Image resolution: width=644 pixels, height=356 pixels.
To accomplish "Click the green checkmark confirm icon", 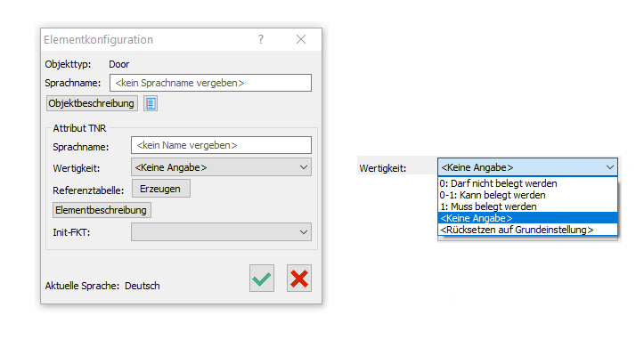I will coord(262,279).
